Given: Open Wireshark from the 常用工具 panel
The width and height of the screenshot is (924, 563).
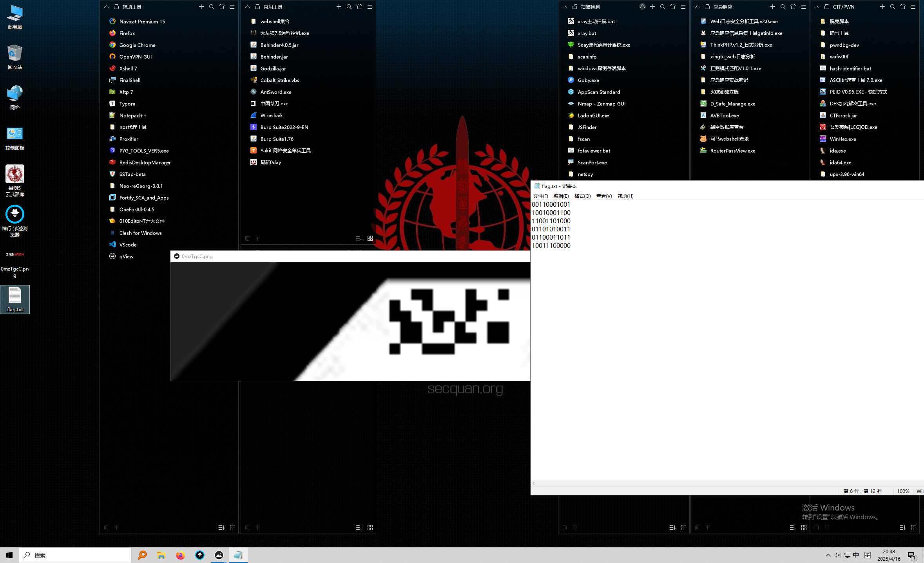Looking at the screenshot, I should (271, 115).
